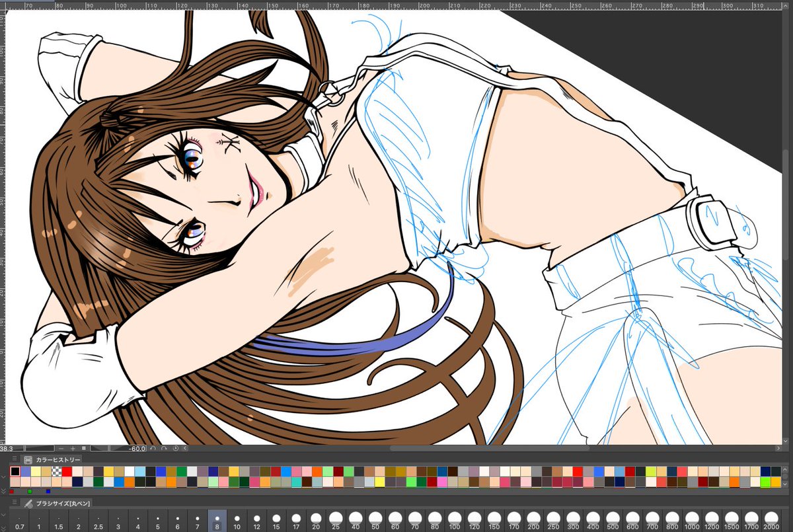This screenshot has width=793, height=532.
Task: Rotate canvas right with the clockwise arrow
Action: [164, 448]
